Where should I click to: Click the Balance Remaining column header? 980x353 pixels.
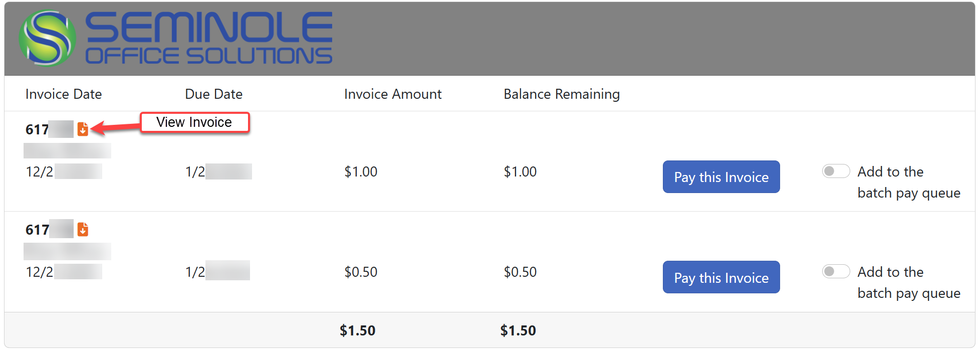[562, 94]
